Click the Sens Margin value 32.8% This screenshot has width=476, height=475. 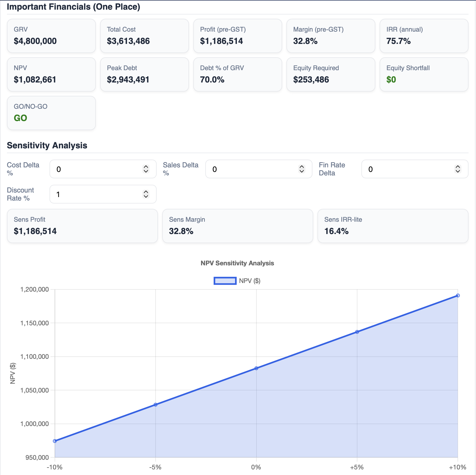[x=181, y=231]
